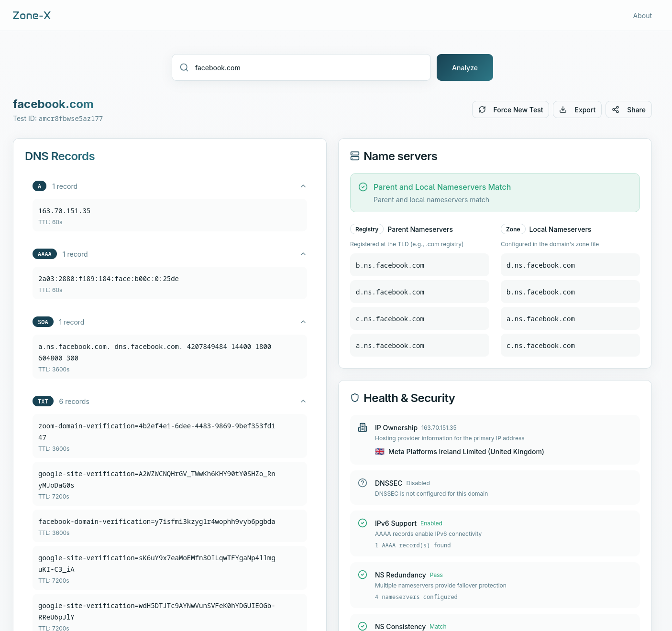Viewport: 672px width, 631px height.
Task: Click the Health & Security shield icon
Action: coord(355,398)
